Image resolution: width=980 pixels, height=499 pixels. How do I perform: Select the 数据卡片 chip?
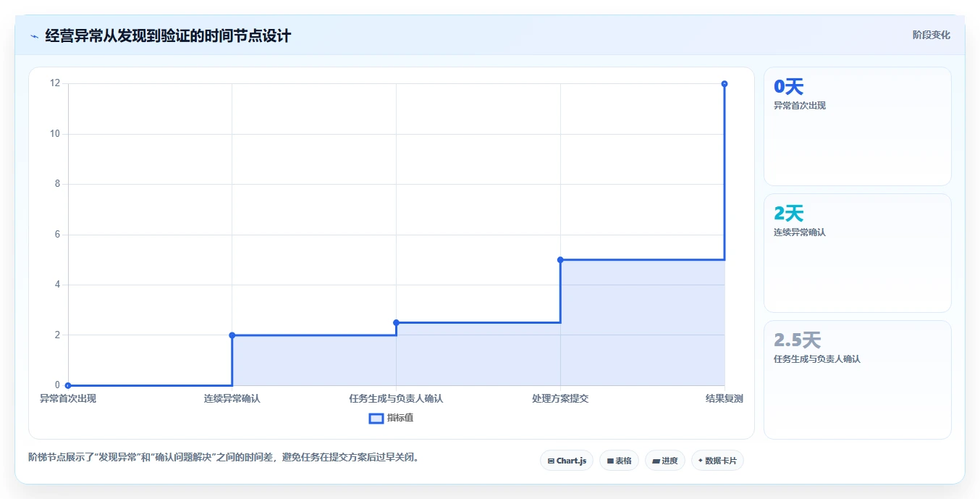pos(717,461)
